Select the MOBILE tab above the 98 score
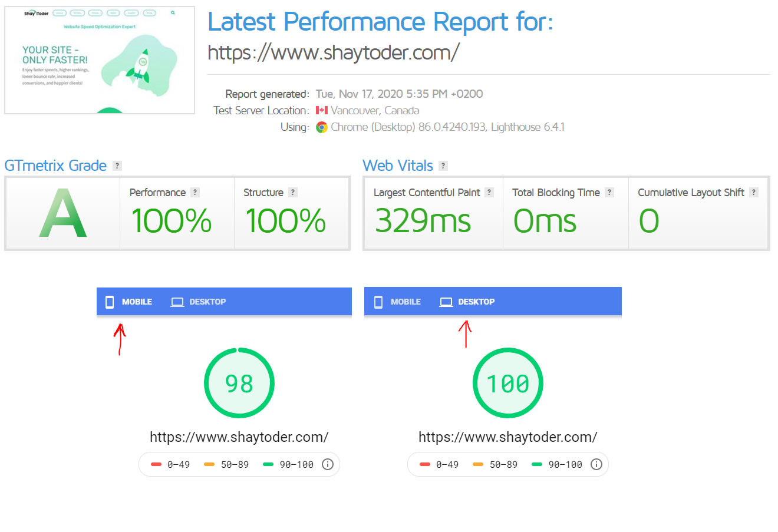 (129, 302)
